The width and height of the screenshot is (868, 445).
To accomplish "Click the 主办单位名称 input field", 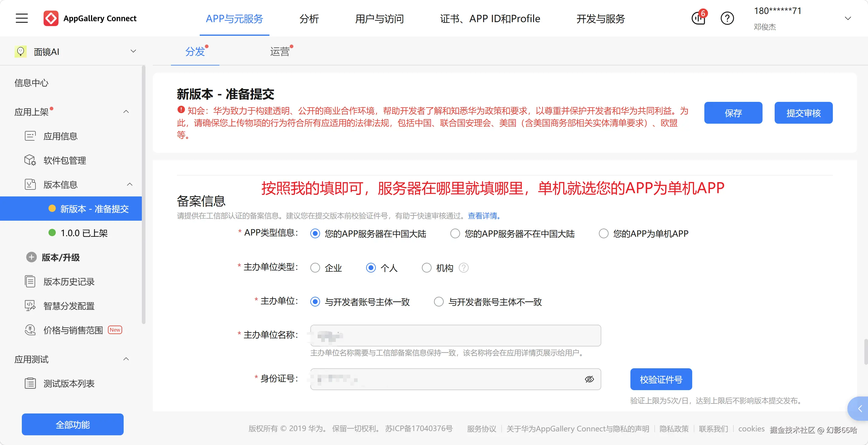I will 456,336.
